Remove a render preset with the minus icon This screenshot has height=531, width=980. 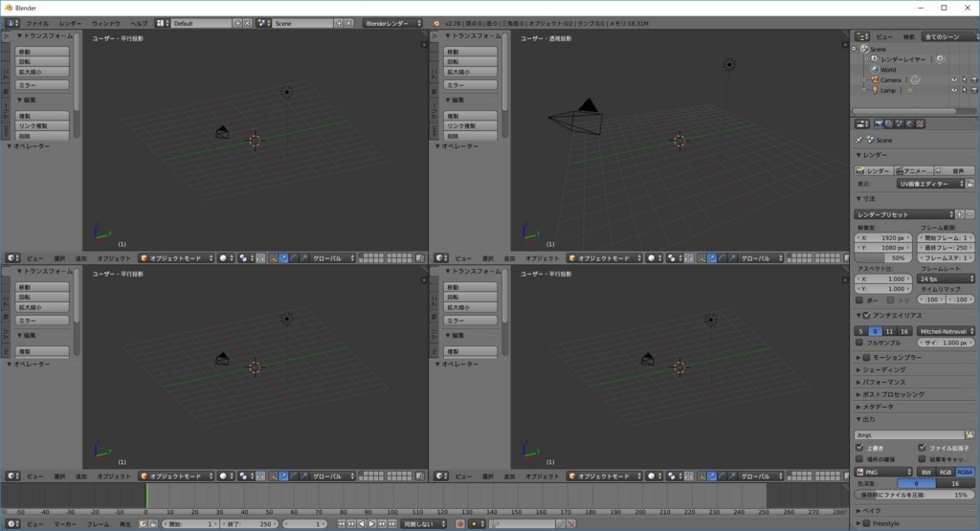[970, 214]
